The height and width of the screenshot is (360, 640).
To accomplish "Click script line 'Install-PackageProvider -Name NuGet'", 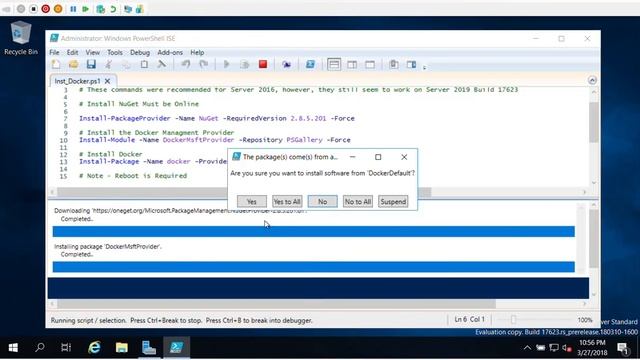I will [x=217, y=118].
